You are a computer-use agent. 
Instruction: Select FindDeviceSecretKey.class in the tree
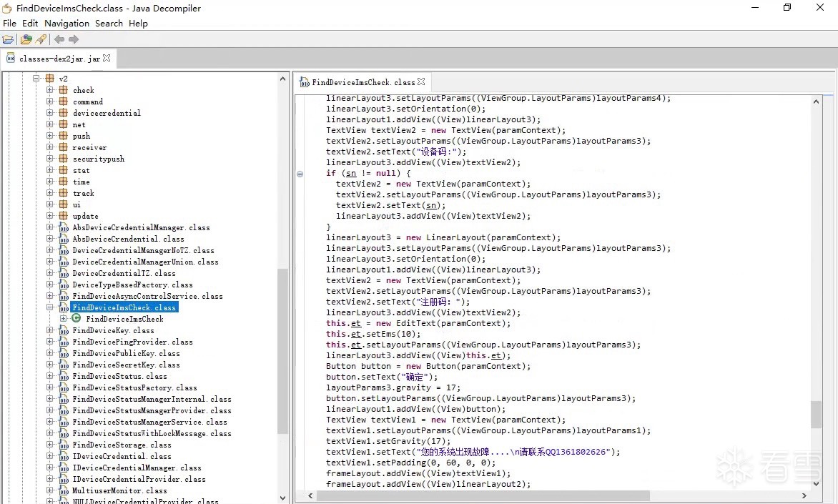click(x=126, y=365)
